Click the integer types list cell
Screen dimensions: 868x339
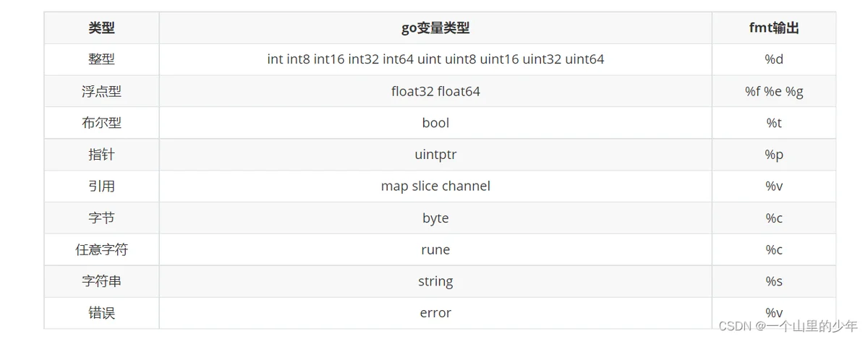(x=435, y=59)
